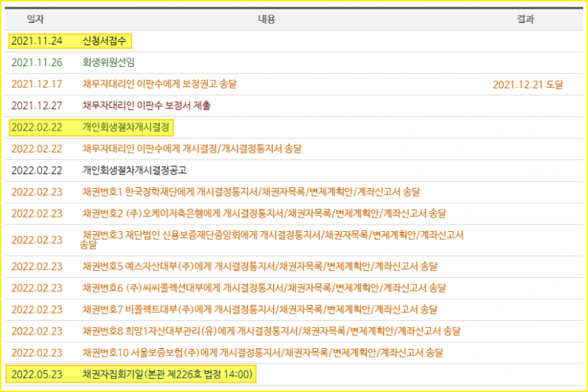Open 이판수에게 개시결정/개시결정통지서 송달 entry
Viewport: 588px width, 392px height.
coord(192,149)
